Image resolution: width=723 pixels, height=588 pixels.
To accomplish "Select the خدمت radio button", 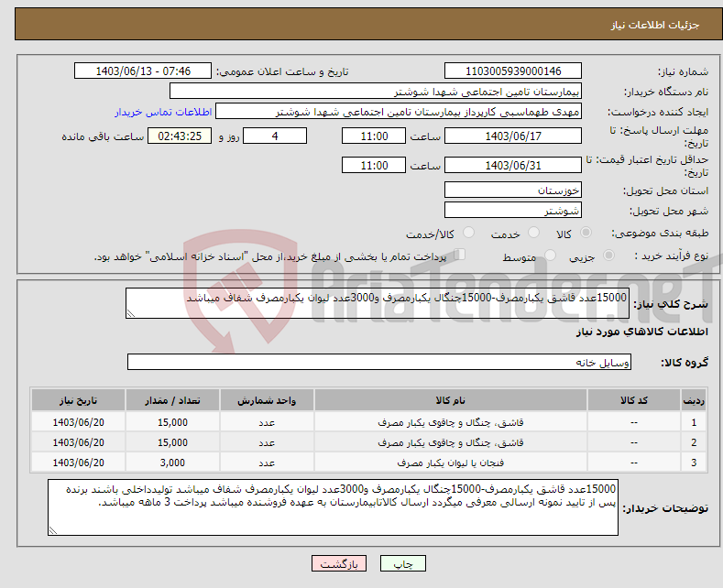I will [x=533, y=233].
